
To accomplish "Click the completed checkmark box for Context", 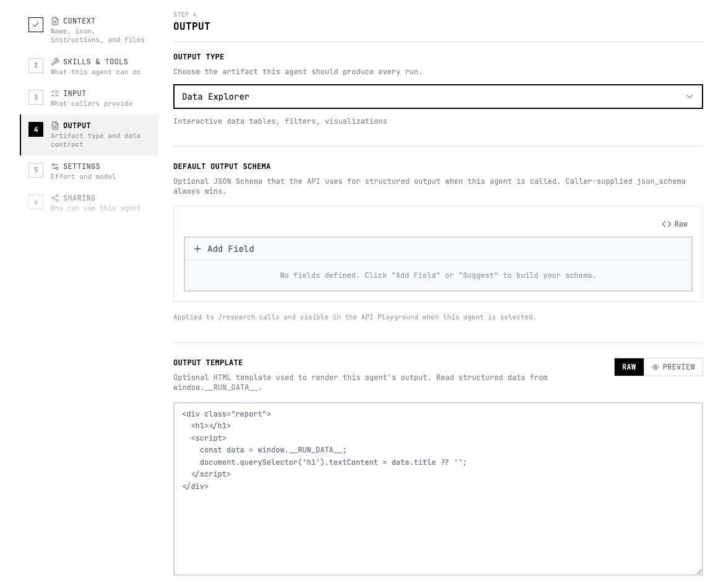I will 36,25.
